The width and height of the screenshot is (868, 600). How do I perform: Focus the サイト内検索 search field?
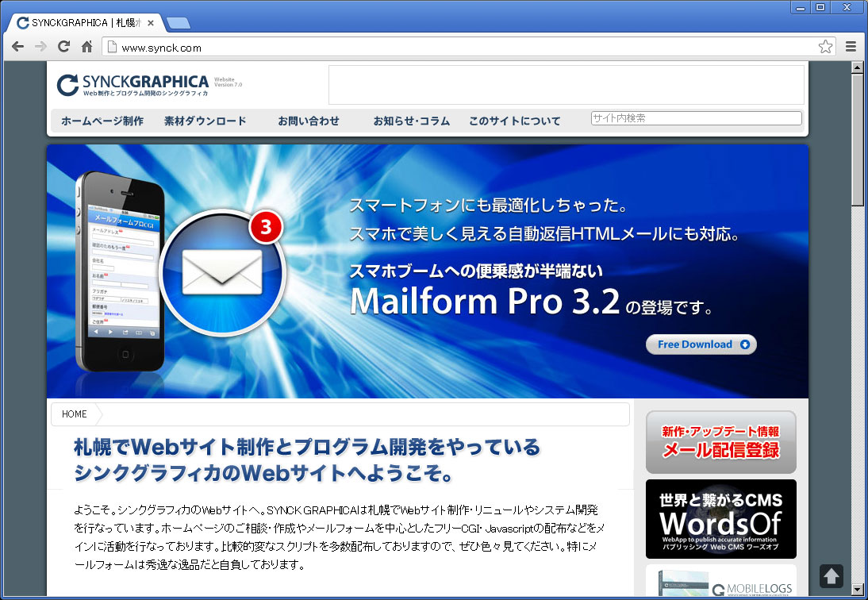point(697,118)
